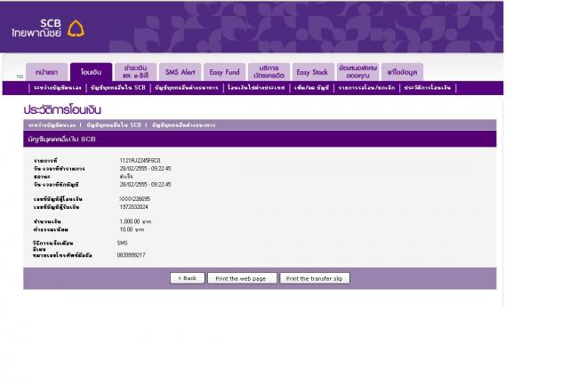569x392 pixels.
Task: Choose บัญชีบุคคลอื่นใน SCB in submenu bar
Action: [x=117, y=88]
